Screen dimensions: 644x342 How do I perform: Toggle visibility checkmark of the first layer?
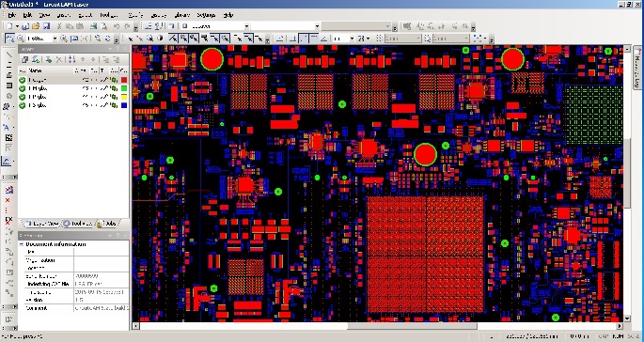23,80
